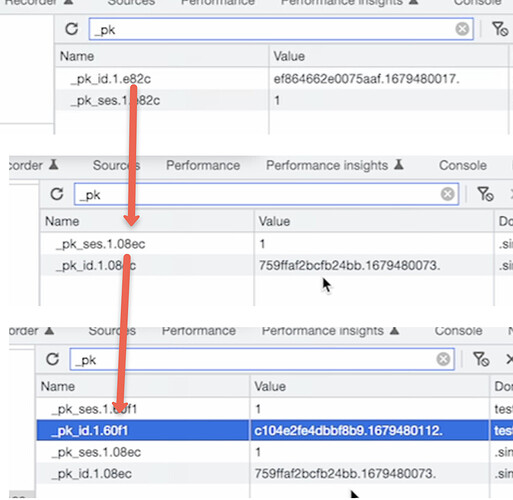Click the value 1 of _pk_ses.1.e82c

277,100
